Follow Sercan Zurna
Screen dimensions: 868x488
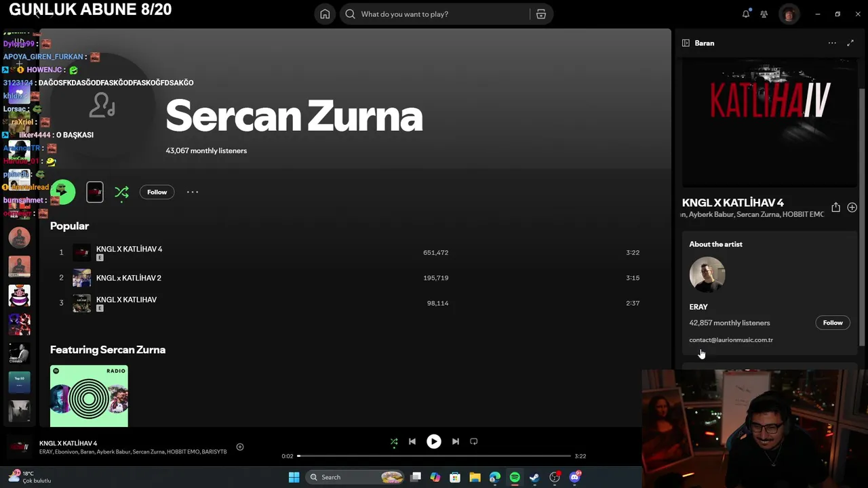[x=157, y=192]
